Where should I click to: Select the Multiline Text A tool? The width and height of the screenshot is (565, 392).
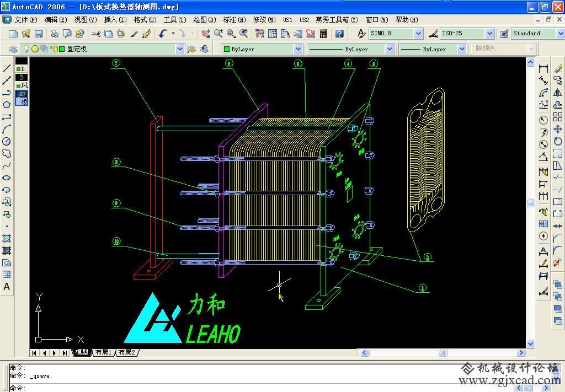tap(7, 287)
